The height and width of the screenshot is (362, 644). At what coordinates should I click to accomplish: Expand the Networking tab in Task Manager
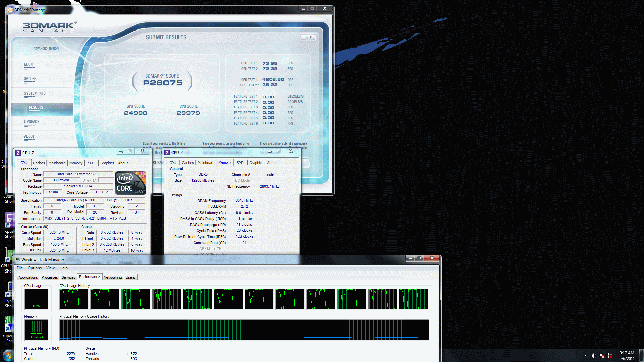click(x=112, y=277)
